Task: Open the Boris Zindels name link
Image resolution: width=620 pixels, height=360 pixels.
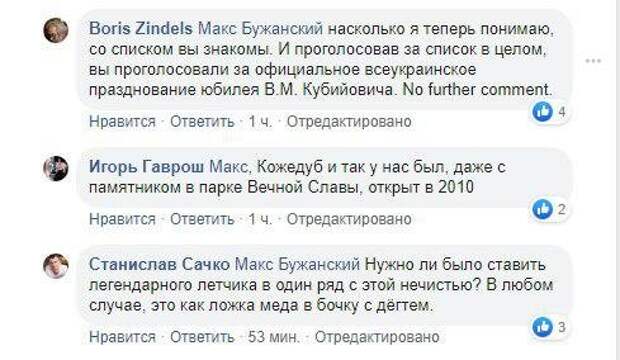Action: 141,28
